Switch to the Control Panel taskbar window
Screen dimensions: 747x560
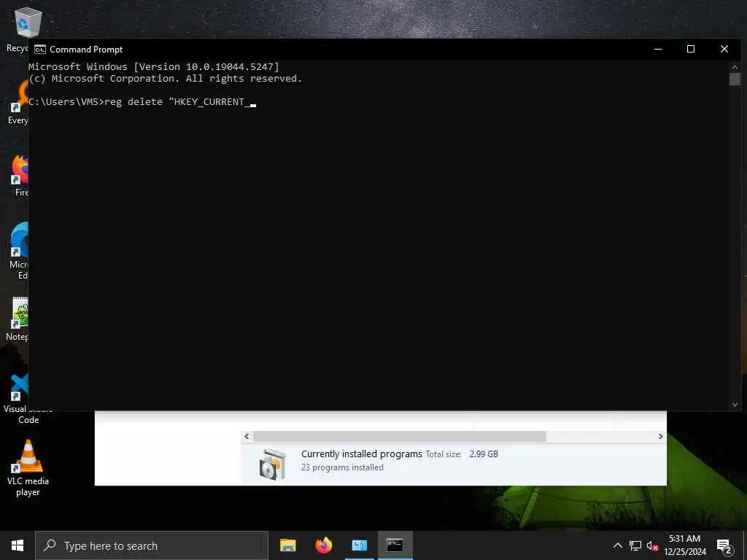[359, 545]
